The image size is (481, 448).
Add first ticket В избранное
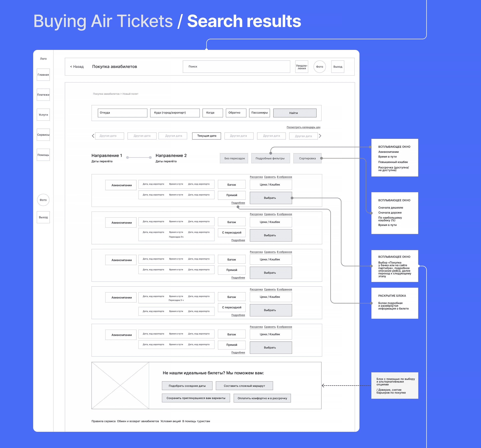tap(284, 177)
